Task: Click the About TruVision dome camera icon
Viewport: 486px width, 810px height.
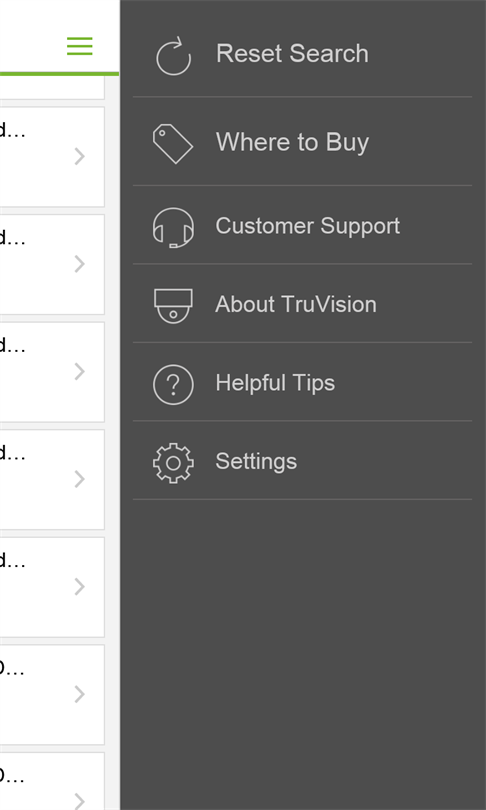Action: [x=173, y=306]
